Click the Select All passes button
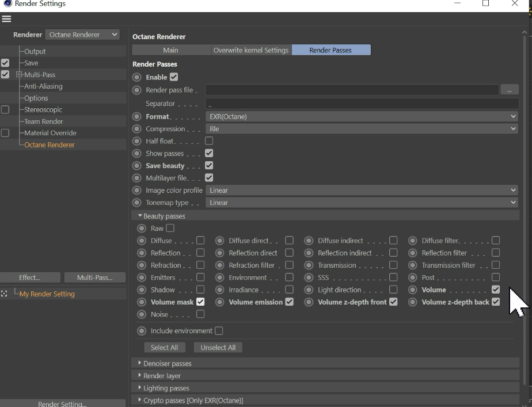Image resolution: width=532 pixels, height=407 pixels. click(x=165, y=347)
